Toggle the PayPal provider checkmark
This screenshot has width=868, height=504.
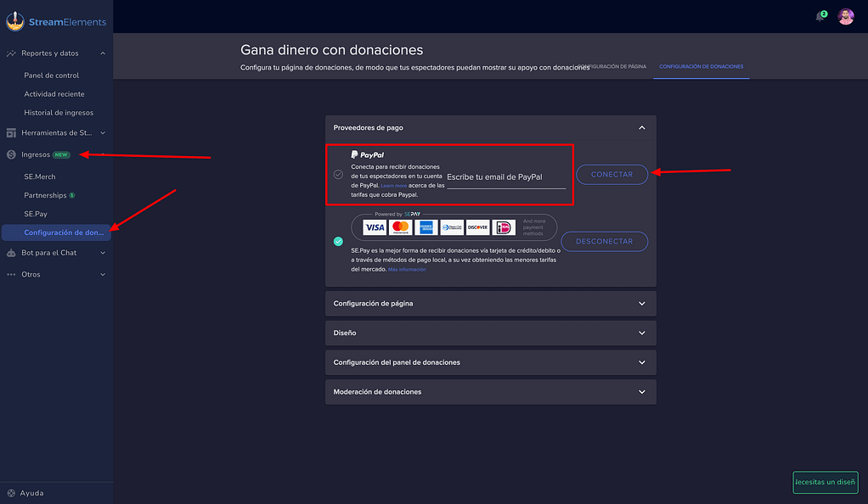click(338, 174)
